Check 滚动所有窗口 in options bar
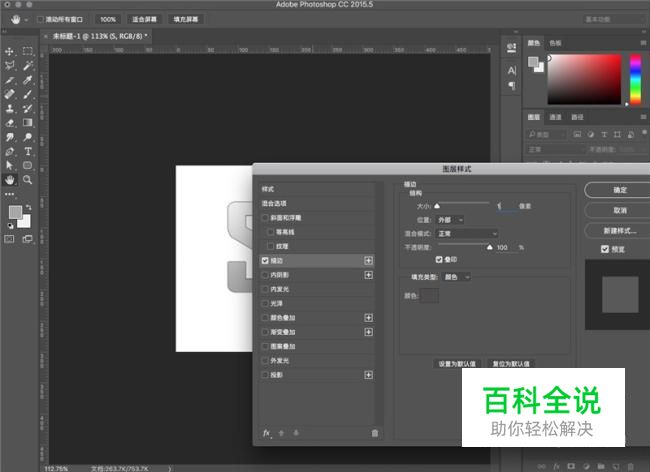 [40, 19]
